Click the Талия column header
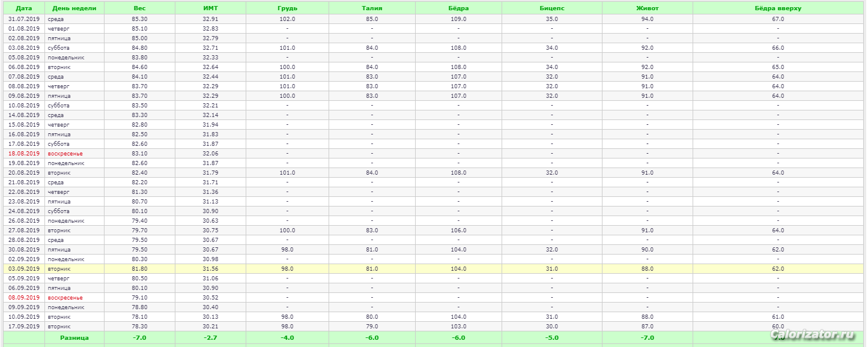The width and height of the screenshot is (868, 347). click(x=372, y=8)
